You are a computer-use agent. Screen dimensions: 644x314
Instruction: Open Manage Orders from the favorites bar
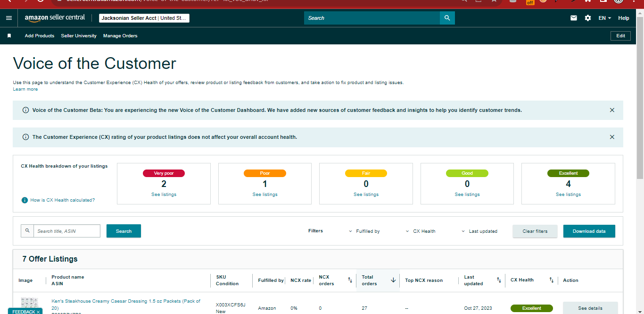click(120, 36)
